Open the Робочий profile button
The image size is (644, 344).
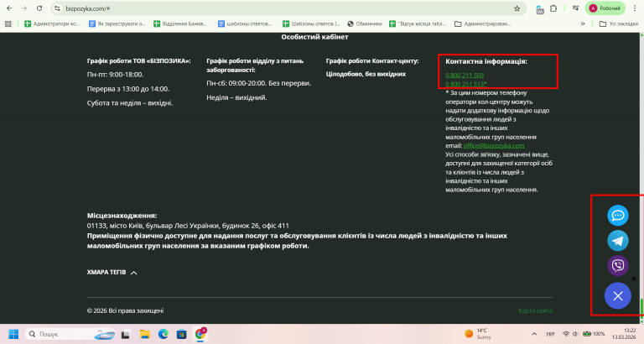(x=605, y=8)
